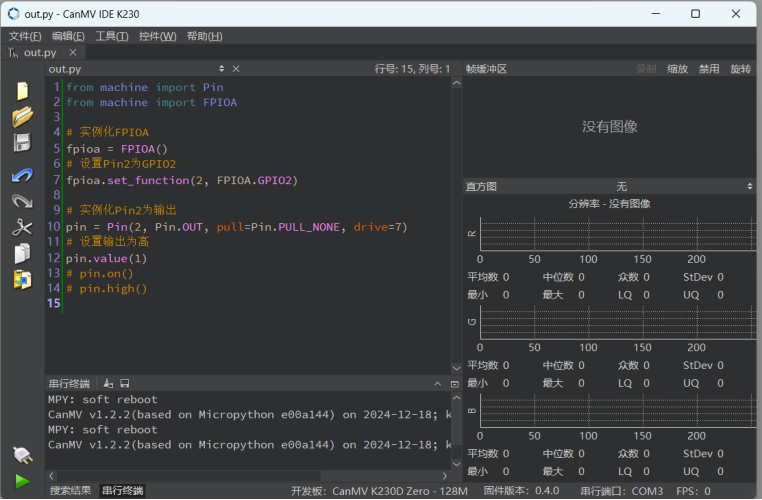Paste with the clipboard icon

click(x=22, y=280)
